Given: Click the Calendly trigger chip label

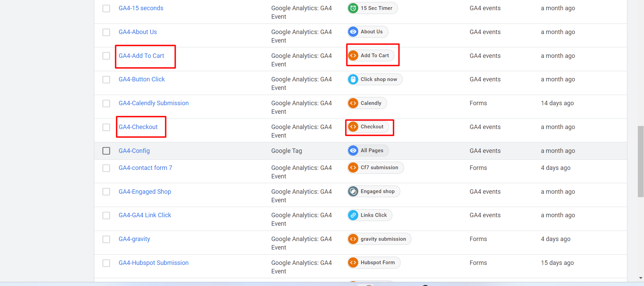Looking at the screenshot, I should pyautogui.click(x=371, y=103).
